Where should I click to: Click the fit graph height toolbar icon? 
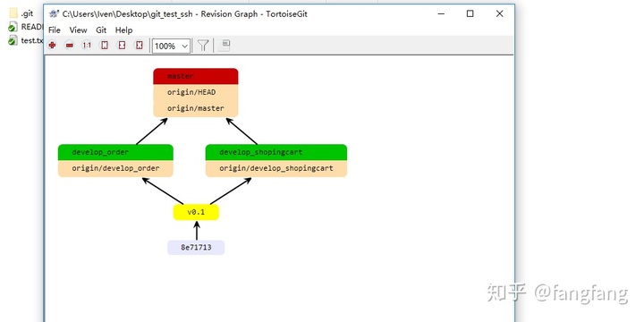pos(105,46)
